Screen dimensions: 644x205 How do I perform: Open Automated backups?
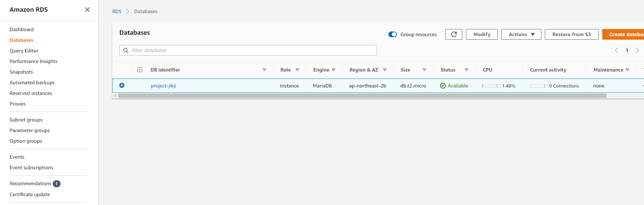[x=32, y=82]
